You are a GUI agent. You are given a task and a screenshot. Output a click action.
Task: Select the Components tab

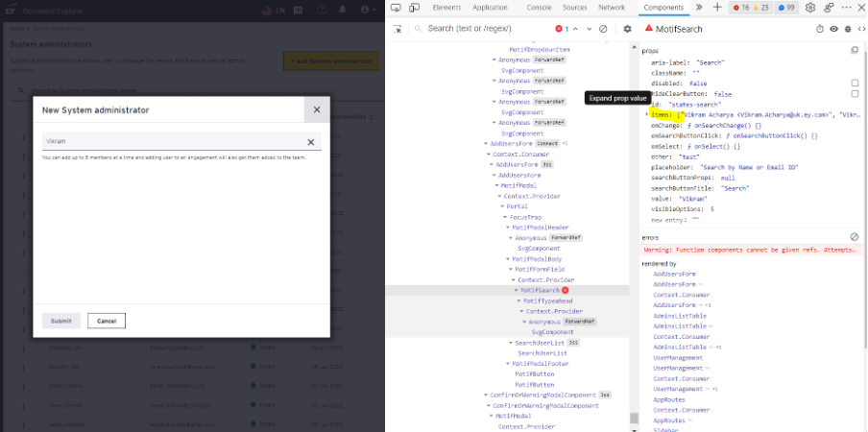(x=663, y=8)
